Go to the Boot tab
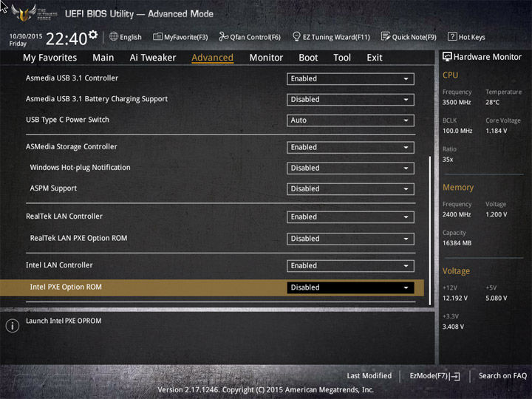This screenshot has height=399, width=532. click(308, 58)
